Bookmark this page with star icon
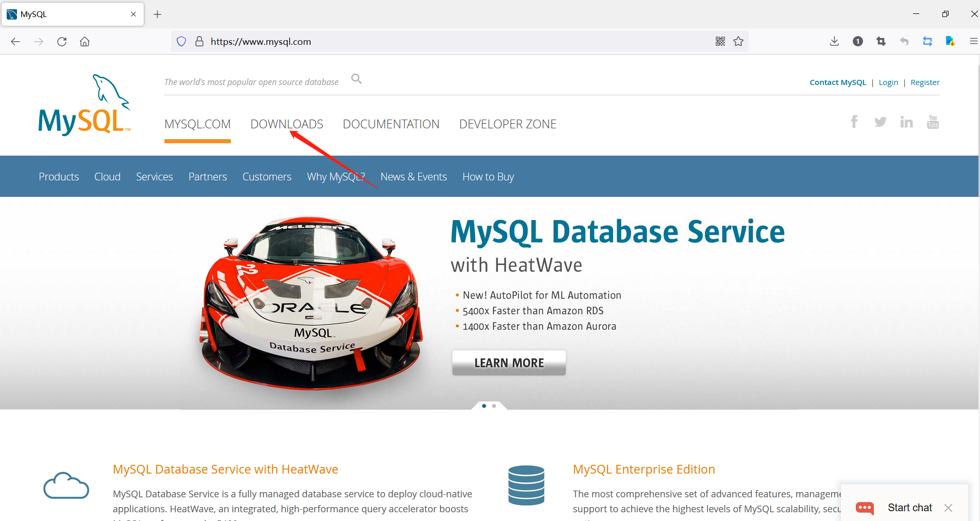Screen dimensions: 980x521 (x=738, y=42)
